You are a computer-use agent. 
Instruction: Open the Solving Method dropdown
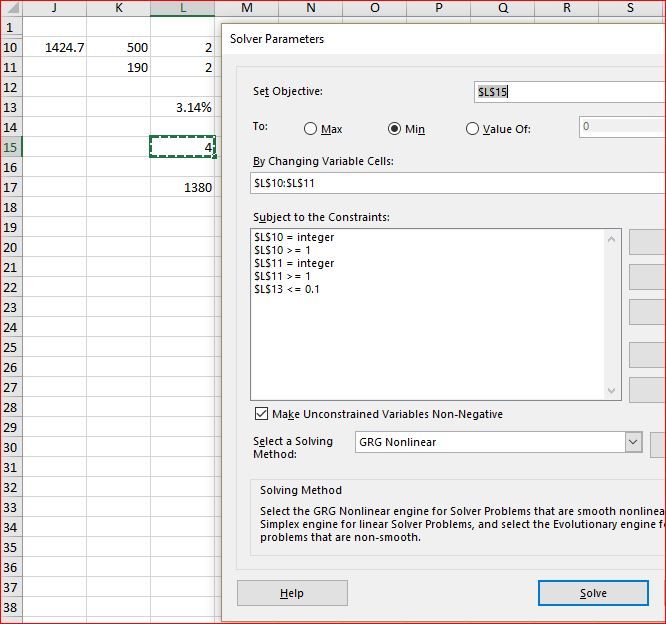[x=633, y=442]
